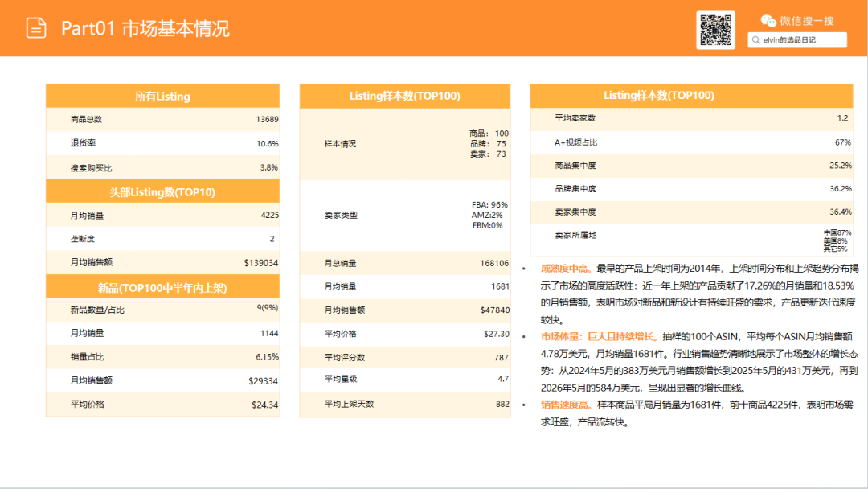Select the value 4.7
This screenshot has width=868, height=489.
point(503,379)
